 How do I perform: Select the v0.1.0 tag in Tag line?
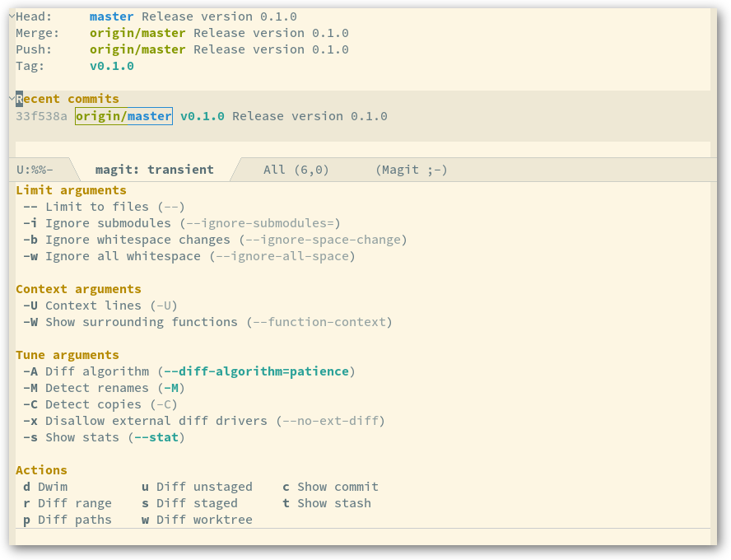[x=112, y=66]
